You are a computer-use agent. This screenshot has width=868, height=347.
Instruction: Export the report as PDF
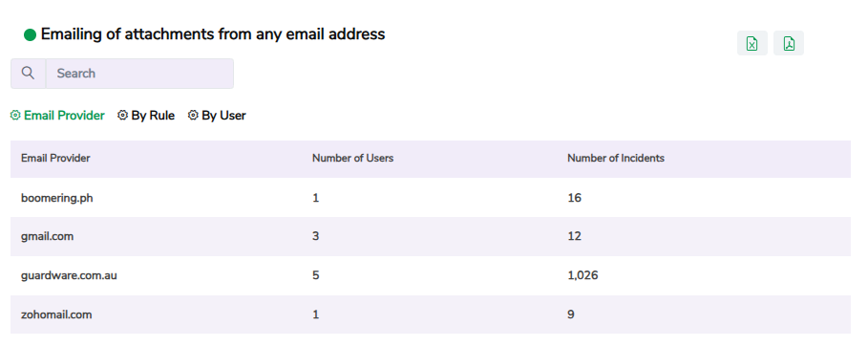coord(789,43)
